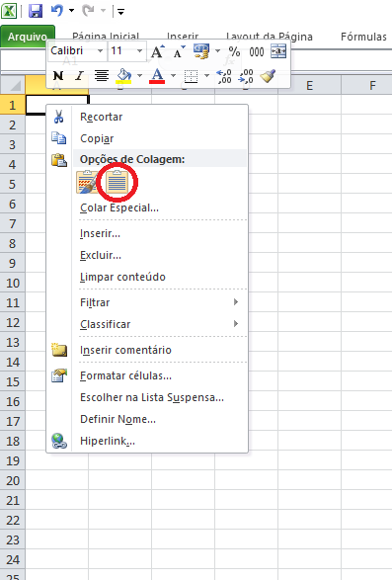Choose Inserir comentário option
The height and width of the screenshot is (580, 392).
coord(147,350)
